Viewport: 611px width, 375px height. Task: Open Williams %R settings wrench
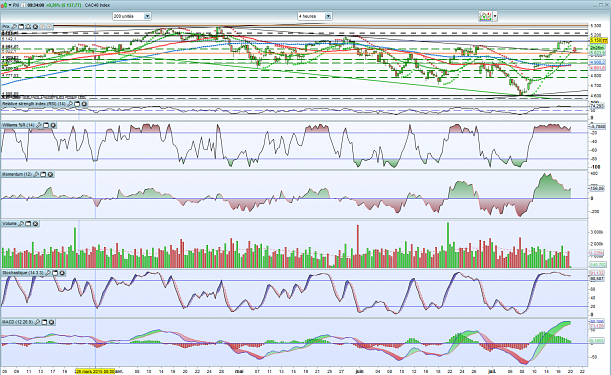39,125
